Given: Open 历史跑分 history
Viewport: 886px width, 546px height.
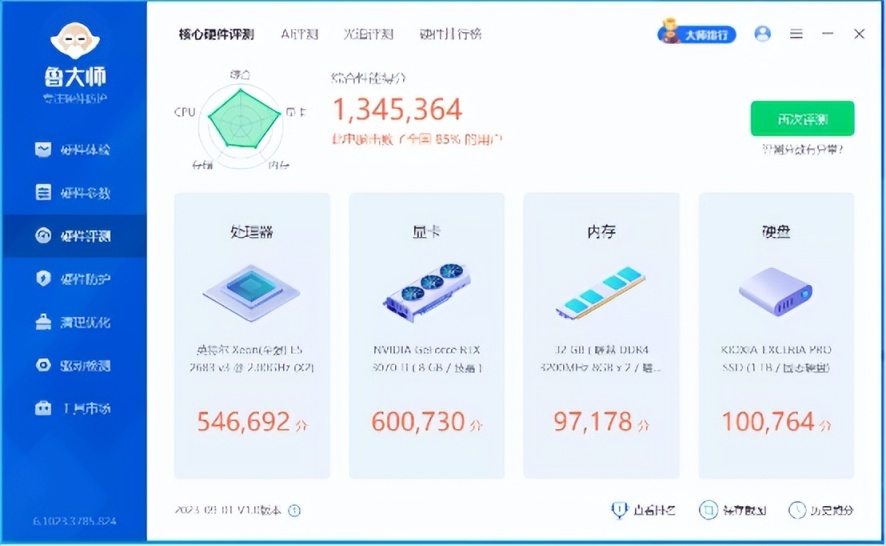Looking at the screenshot, I should pyautogui.click(x=820, y=510).
